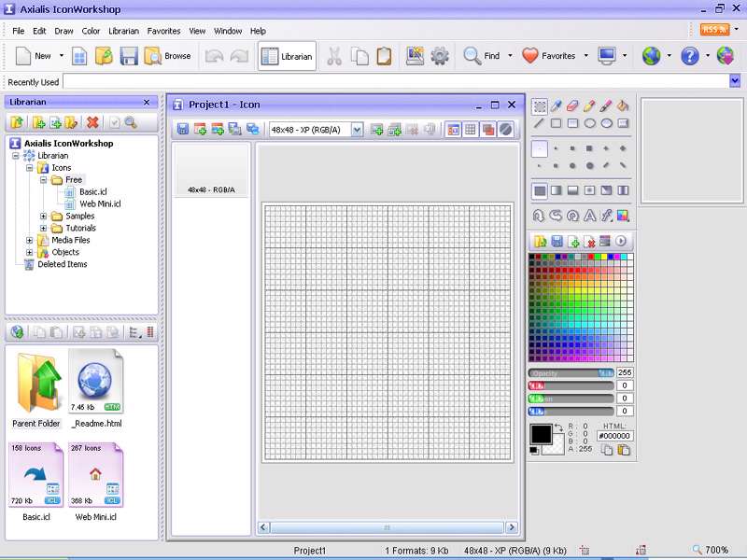The width and height of the screenshot is (747, 560).
Task: Open the Help menu
Action: click(x=258, y=31)
